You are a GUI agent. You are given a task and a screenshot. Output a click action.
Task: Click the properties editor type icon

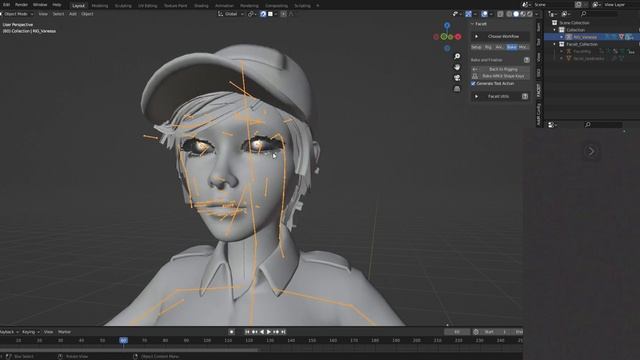551,124
